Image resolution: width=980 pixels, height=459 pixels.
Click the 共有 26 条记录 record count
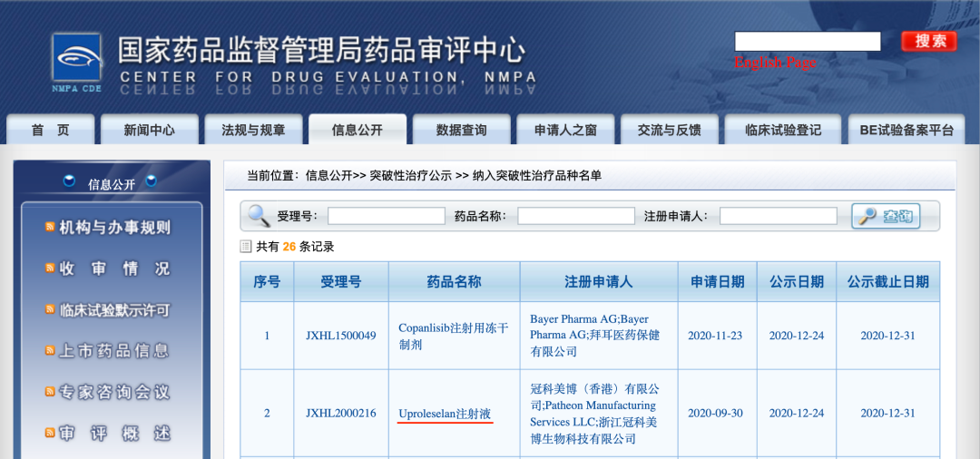click(295, 247)
